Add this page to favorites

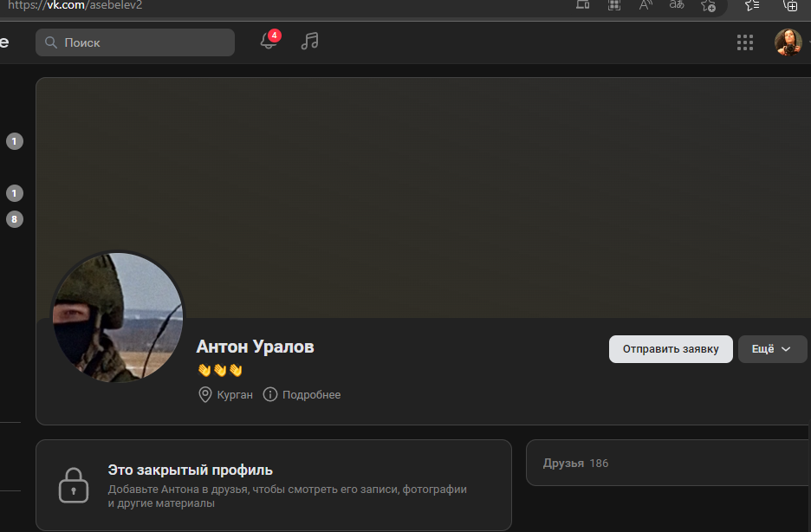pos(708,6)
